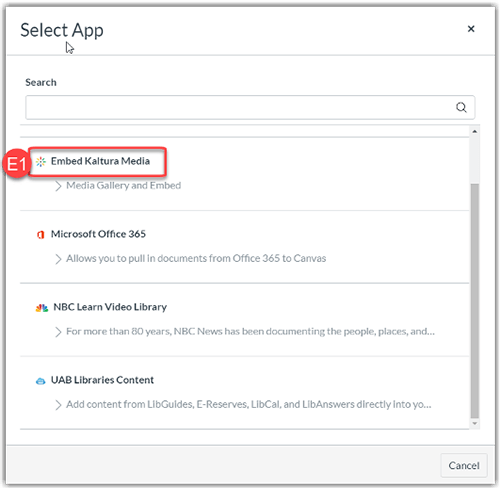Click the NBC peacock logo icon
The image size is (500, 488).
(x=42, y=308)
